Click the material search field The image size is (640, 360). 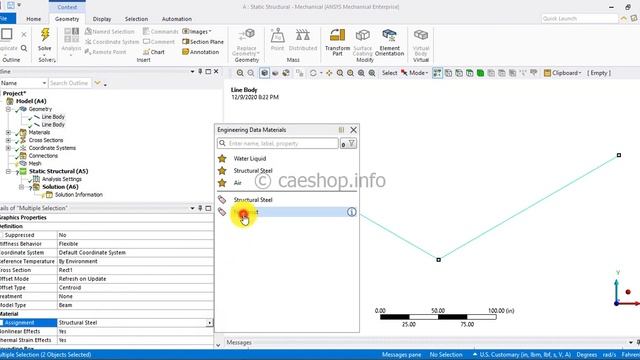278,143
